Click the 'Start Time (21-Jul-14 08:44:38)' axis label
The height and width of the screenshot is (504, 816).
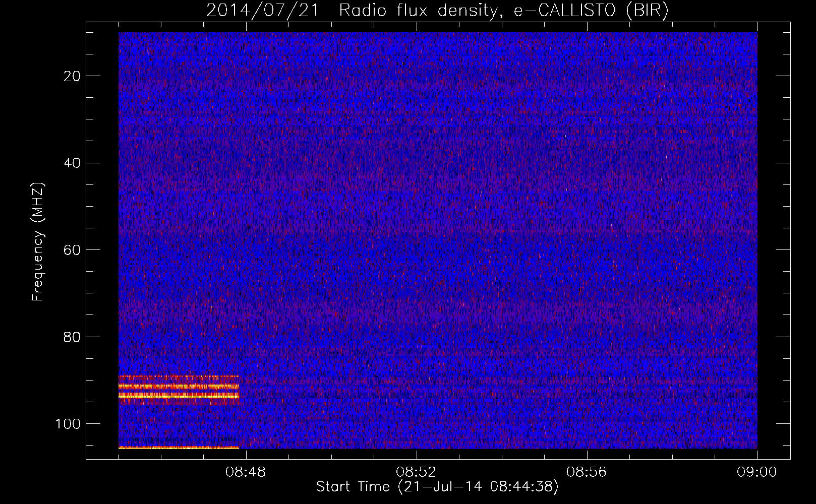click(437, 487)
